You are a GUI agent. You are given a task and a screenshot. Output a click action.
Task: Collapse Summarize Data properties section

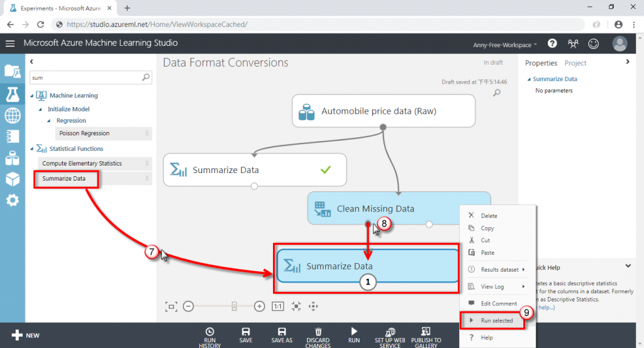coord(529,79)
